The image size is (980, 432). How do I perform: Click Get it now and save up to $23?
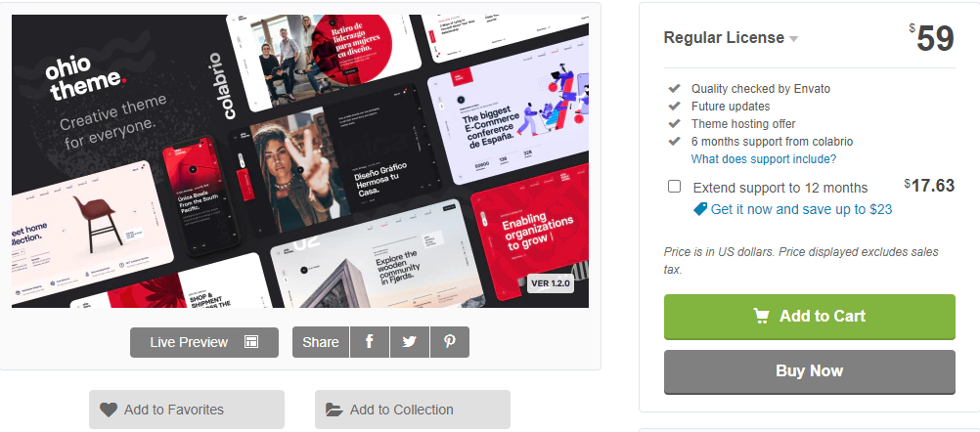(x=801, y=209)
